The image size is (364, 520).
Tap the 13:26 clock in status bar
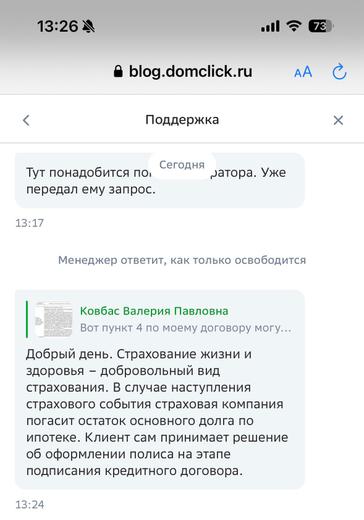tap(58, 26)
